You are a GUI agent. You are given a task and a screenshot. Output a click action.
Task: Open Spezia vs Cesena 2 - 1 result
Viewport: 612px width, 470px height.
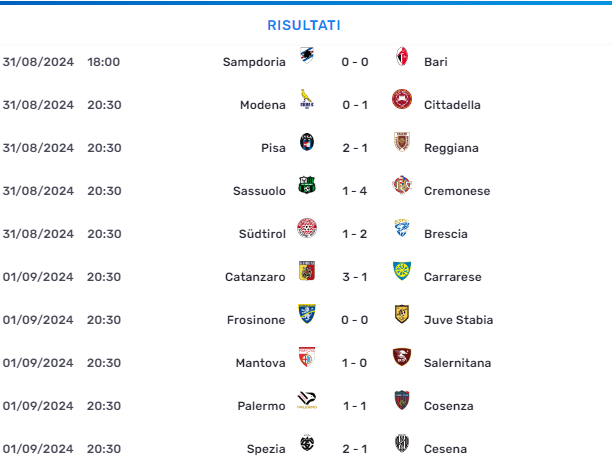pyautogui.click(x=354, y=449)
